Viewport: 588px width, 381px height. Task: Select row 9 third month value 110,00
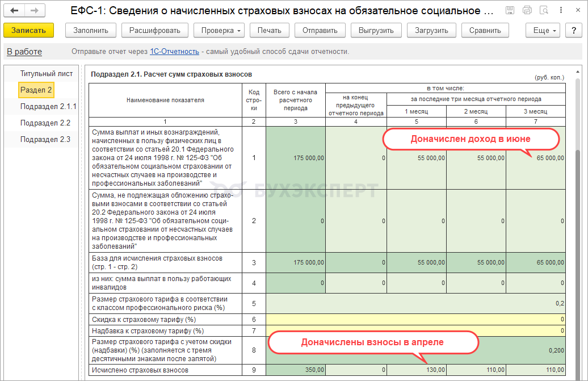point(536,370)
